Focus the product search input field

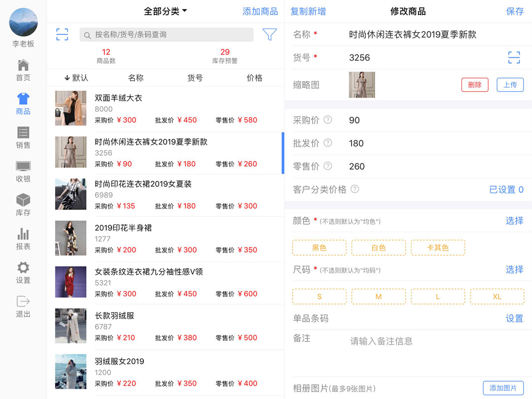[166, 34]
